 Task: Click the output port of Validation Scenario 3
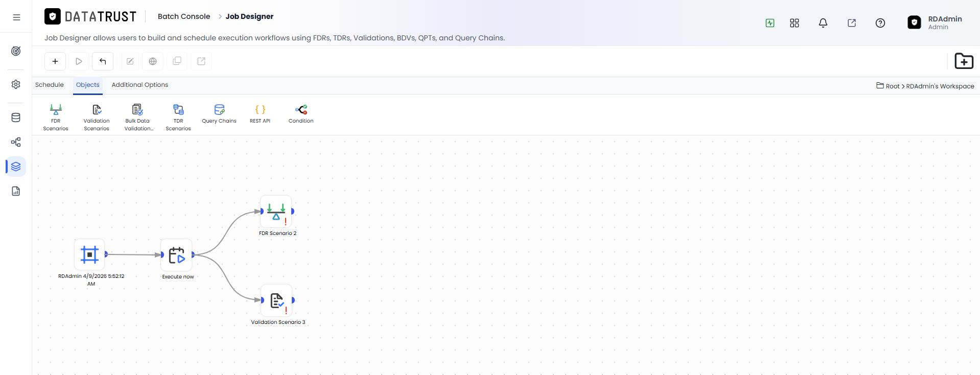pyautogui.click(x=293, y=300)
